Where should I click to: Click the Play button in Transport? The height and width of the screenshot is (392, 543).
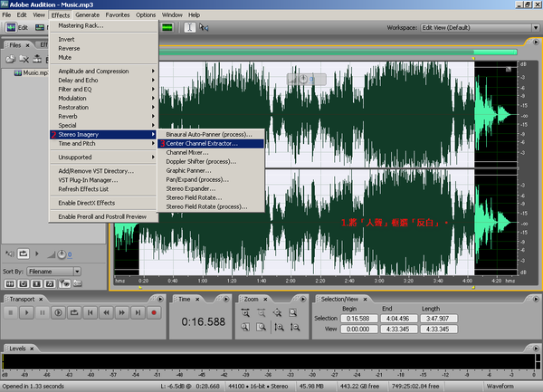point(26,312)
